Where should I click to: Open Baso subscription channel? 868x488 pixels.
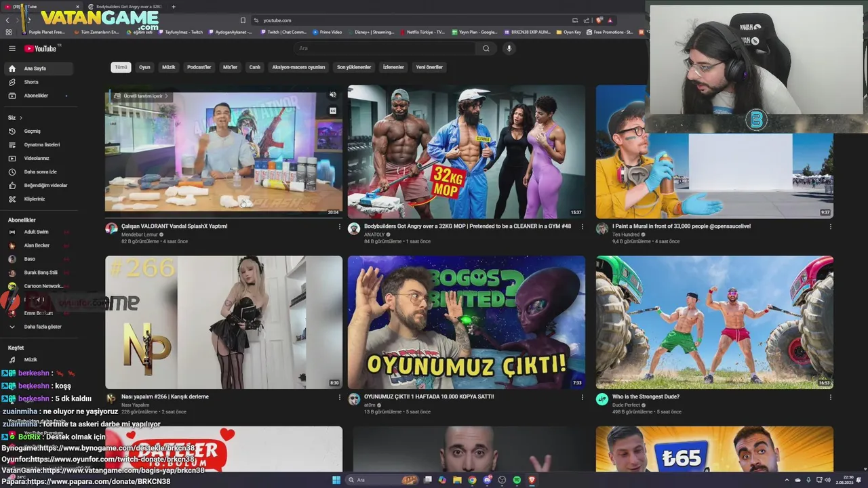38,259
